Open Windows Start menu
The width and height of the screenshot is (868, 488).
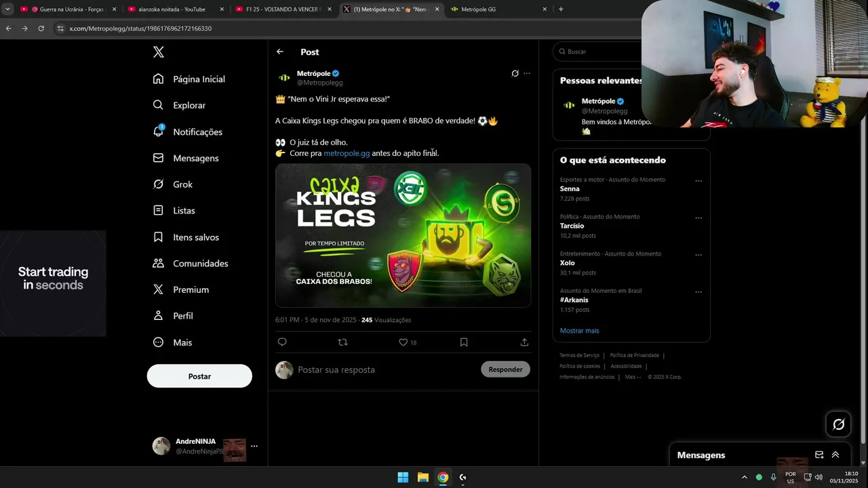point(403,477)
